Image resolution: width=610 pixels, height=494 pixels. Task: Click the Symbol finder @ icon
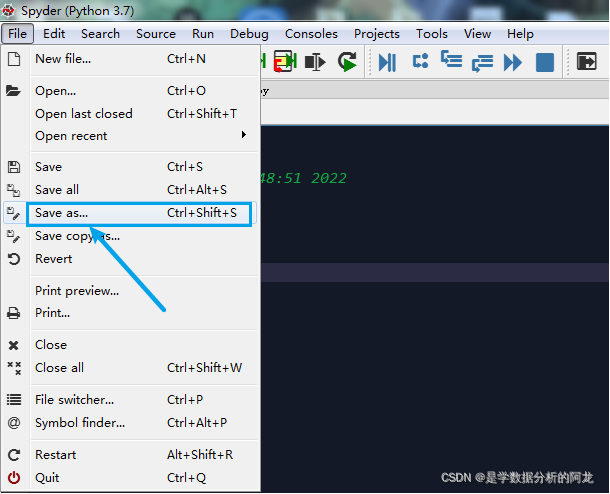pyautogui.click(x=14, y=423)
